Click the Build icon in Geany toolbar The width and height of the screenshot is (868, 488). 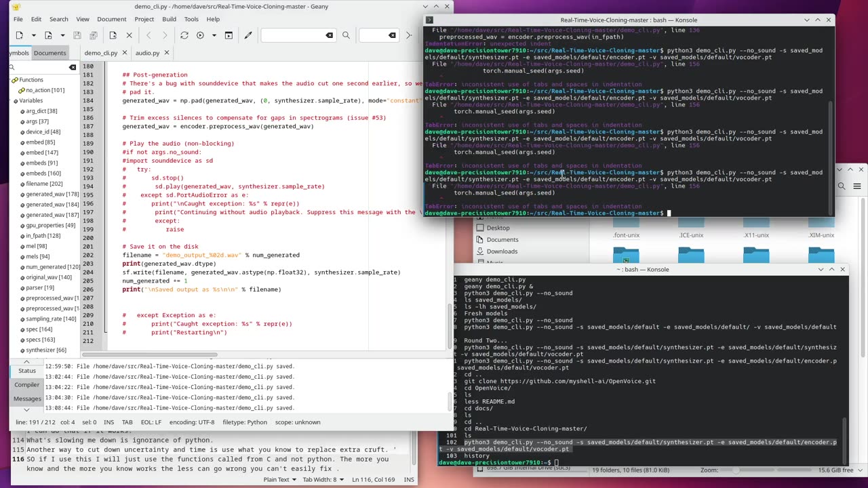point(200,35)
